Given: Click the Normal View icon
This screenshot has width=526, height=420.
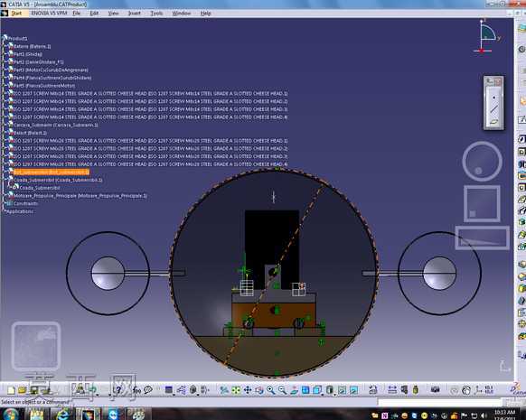Looking at the screenshot, I should pyautogui.click(x=294, y=390).
